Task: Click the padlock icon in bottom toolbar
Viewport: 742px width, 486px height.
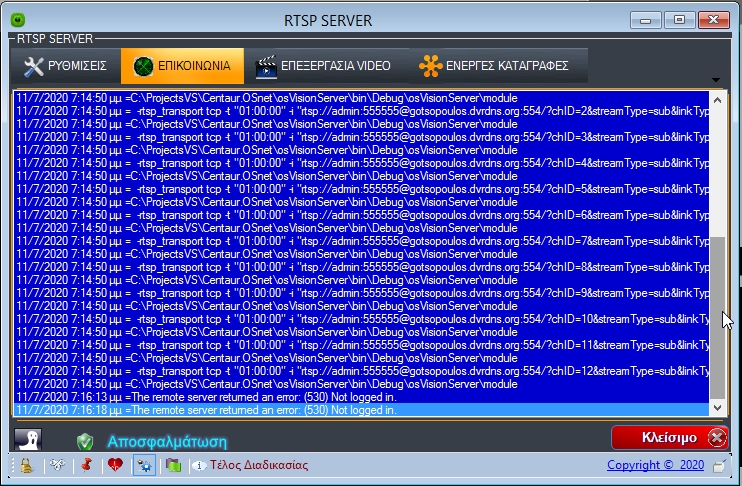Action: click(26, 465)
